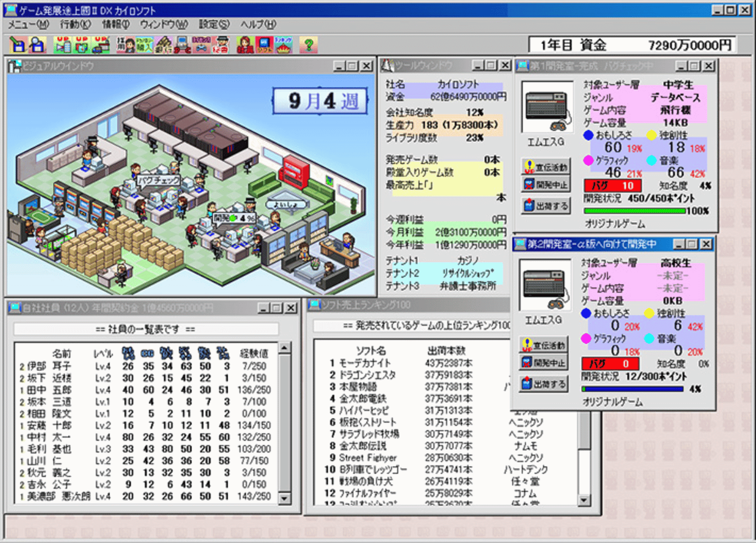Click the ソフト売上ランキング100 window title icon
Image resolution: width=756 pixels, height=543 pixels.
click(315, 304)
